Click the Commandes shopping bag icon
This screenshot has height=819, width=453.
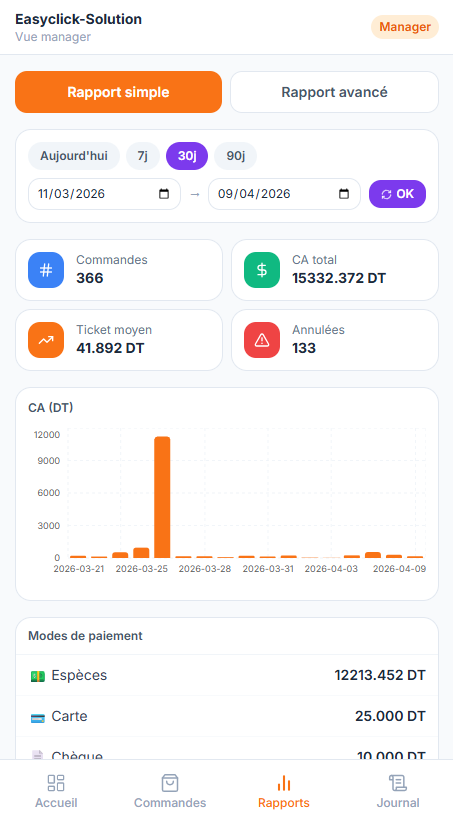pos(170,783)
